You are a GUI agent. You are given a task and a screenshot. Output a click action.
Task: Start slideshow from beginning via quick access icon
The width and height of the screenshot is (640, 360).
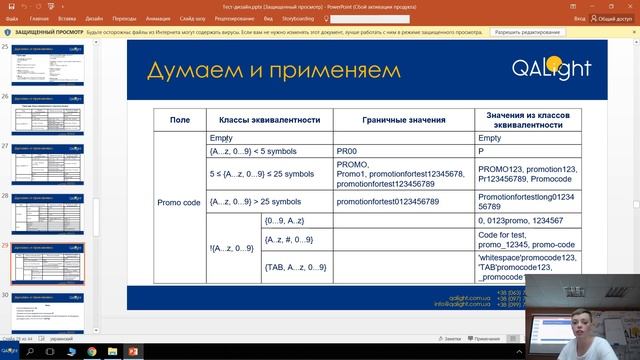[51, 7]
